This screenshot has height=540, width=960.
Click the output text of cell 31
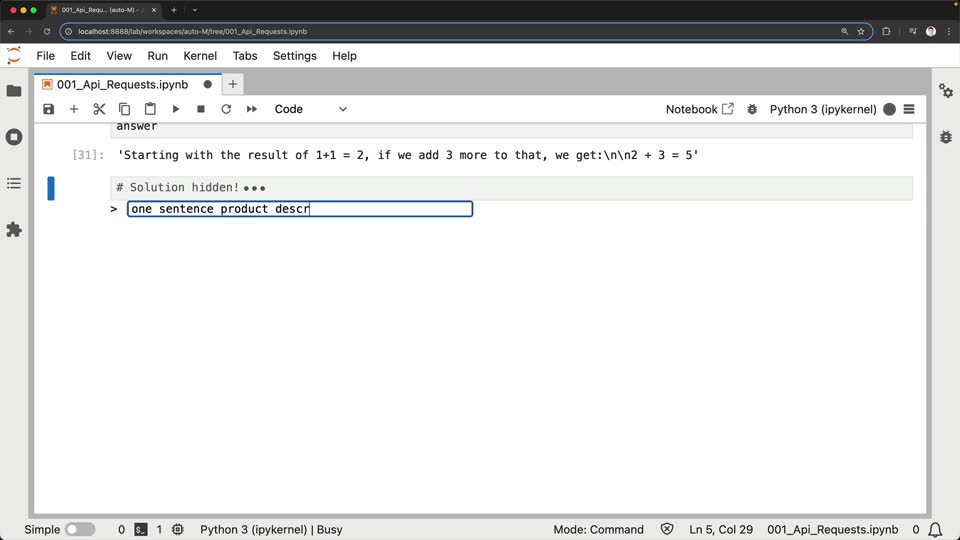tap(408, 155)
